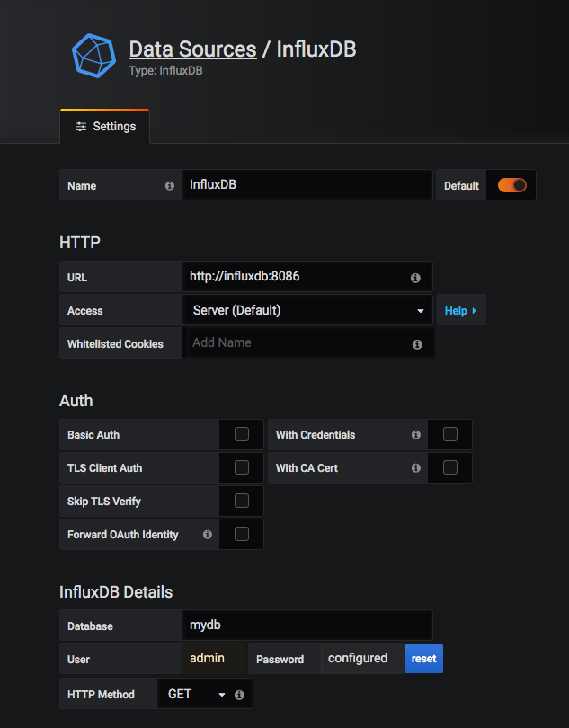Toggle the Default data source switch
Image resolution: width=569 pixels, height=728 pixels.
pos(511,185)
